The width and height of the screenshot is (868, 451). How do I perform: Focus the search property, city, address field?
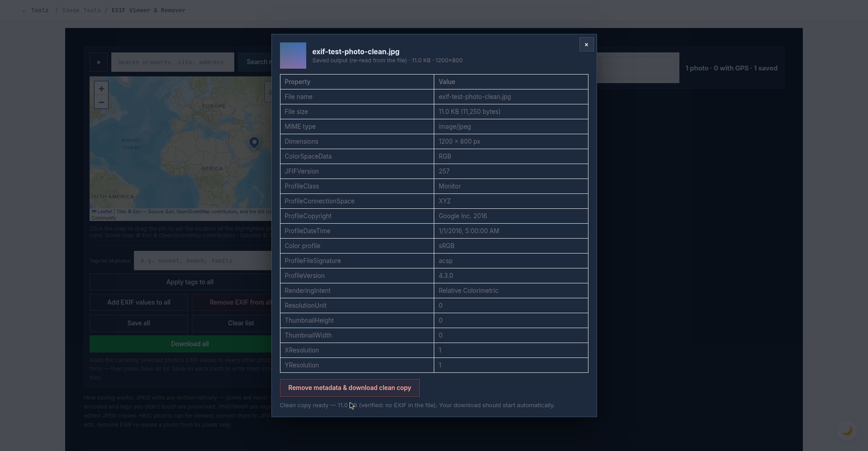point(173,62)
